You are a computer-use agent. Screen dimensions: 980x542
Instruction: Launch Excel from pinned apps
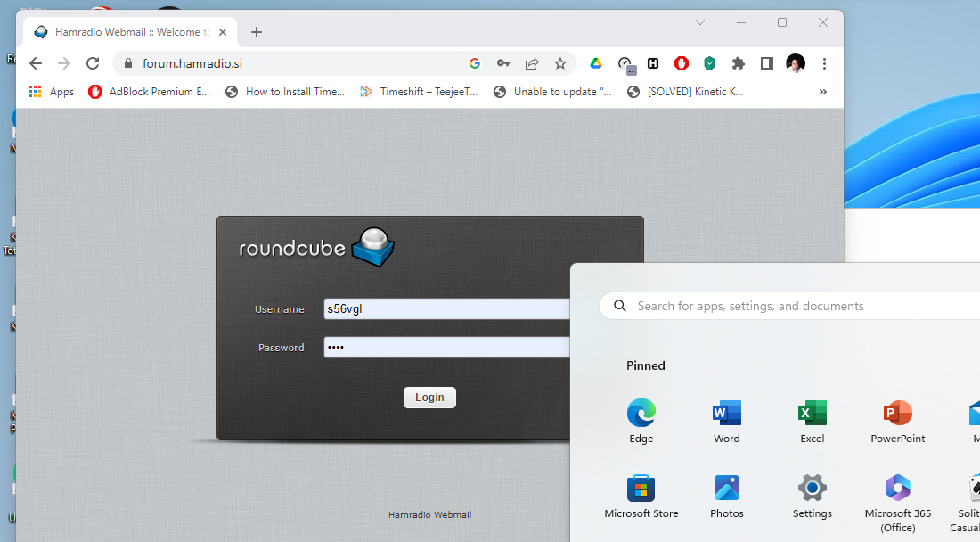812,422
